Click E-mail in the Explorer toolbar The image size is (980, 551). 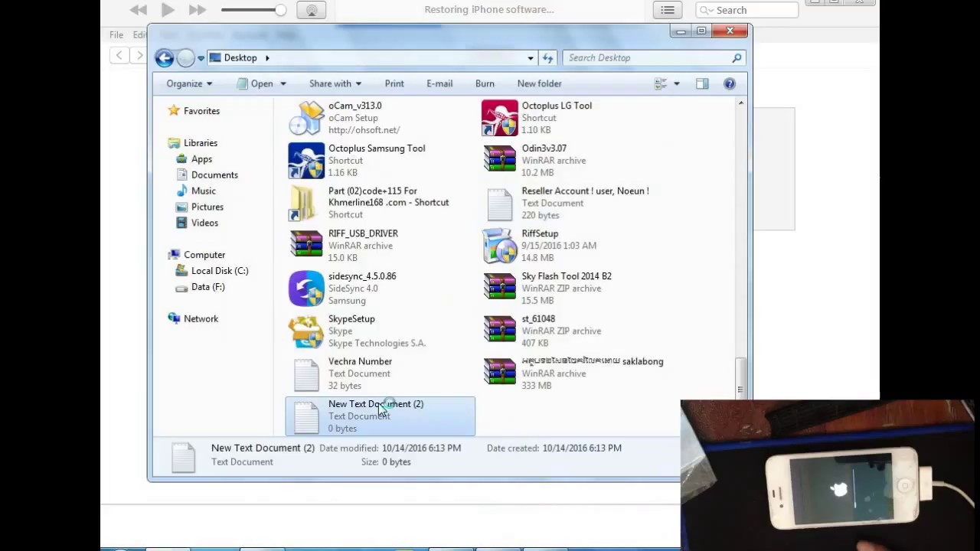(x=439, y=83)
